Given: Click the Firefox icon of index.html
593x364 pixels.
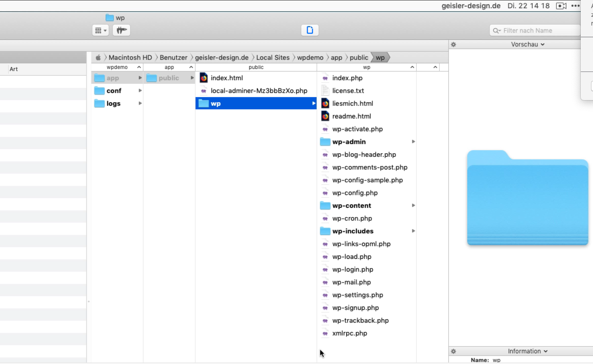Looking at the screenshot, I should point(203,78).
